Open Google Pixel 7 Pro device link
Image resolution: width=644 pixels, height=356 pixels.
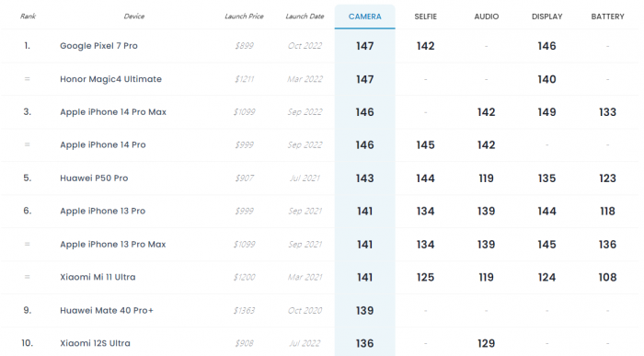tap(98, 46)
